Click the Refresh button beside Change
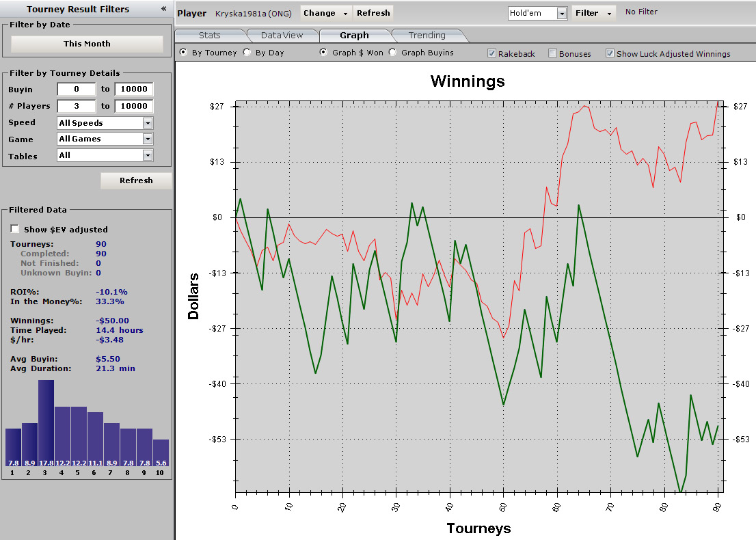Image resolution: width=756 pixels, height=540 pixels. [x=373, y=13]
